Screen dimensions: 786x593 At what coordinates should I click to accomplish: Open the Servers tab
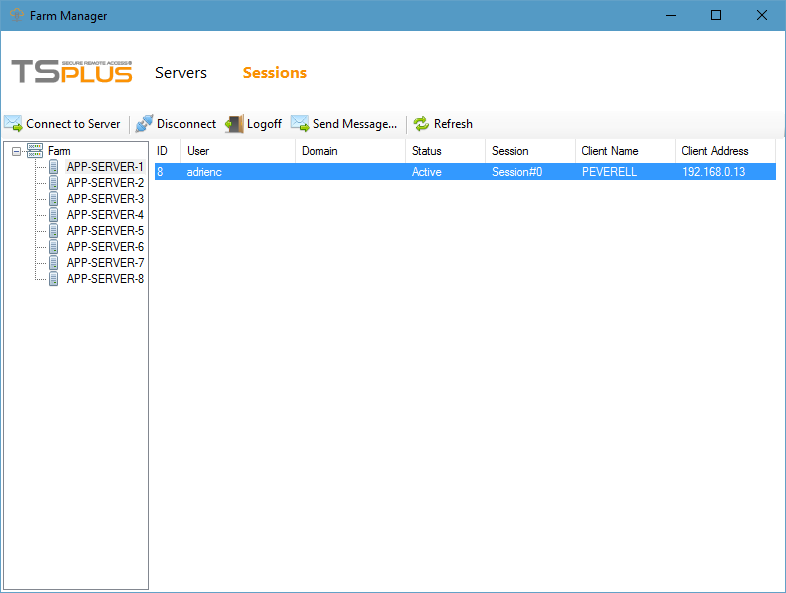coord(181,73)
